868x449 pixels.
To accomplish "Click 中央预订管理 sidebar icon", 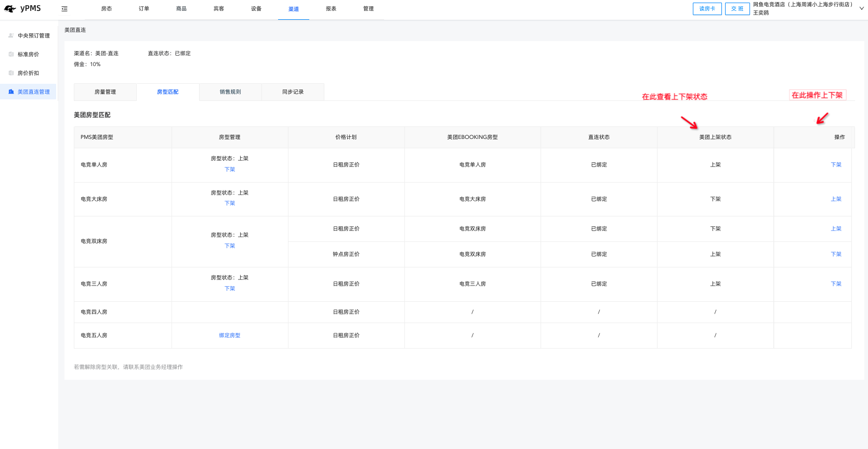I will coord(11,35).
